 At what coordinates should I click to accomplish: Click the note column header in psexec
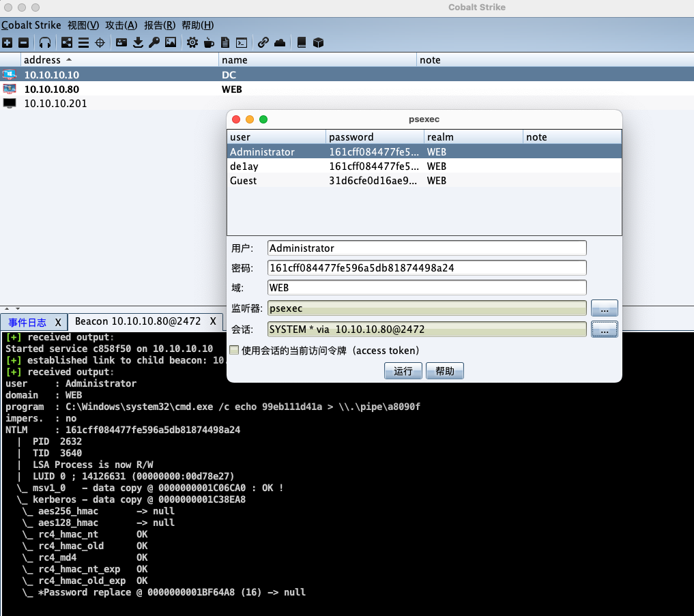click(x=572, y=136)
